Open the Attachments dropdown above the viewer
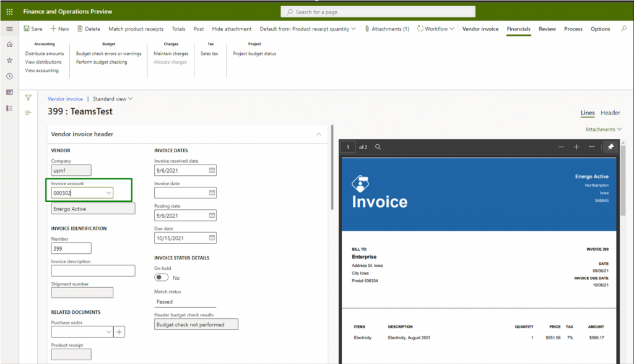This screenshot has width=634, height=364. point(603,129)
